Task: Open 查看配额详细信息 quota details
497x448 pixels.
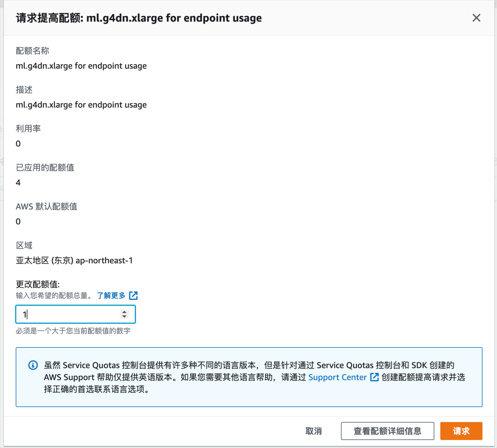Action: pyautogui.click(x=387, y=431)
